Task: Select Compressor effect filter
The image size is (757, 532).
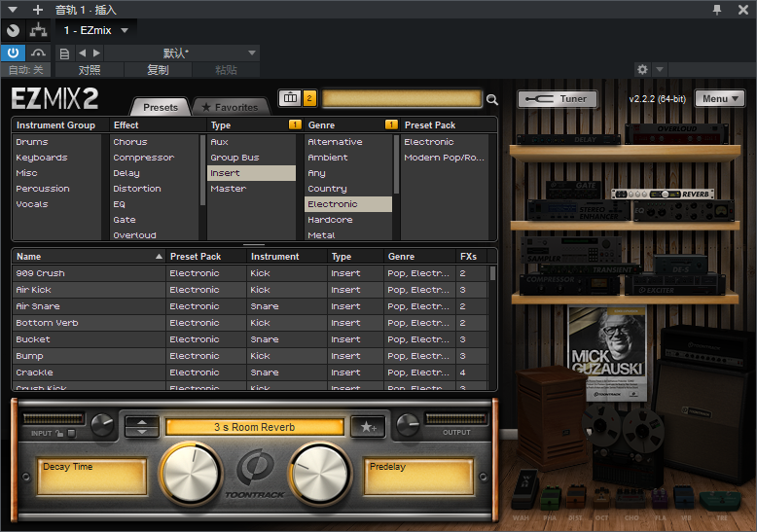Action: (x=155, y=158)
